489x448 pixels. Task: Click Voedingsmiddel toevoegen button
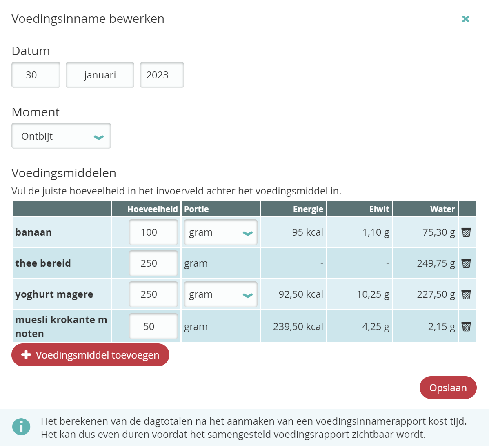click(90, 355)
